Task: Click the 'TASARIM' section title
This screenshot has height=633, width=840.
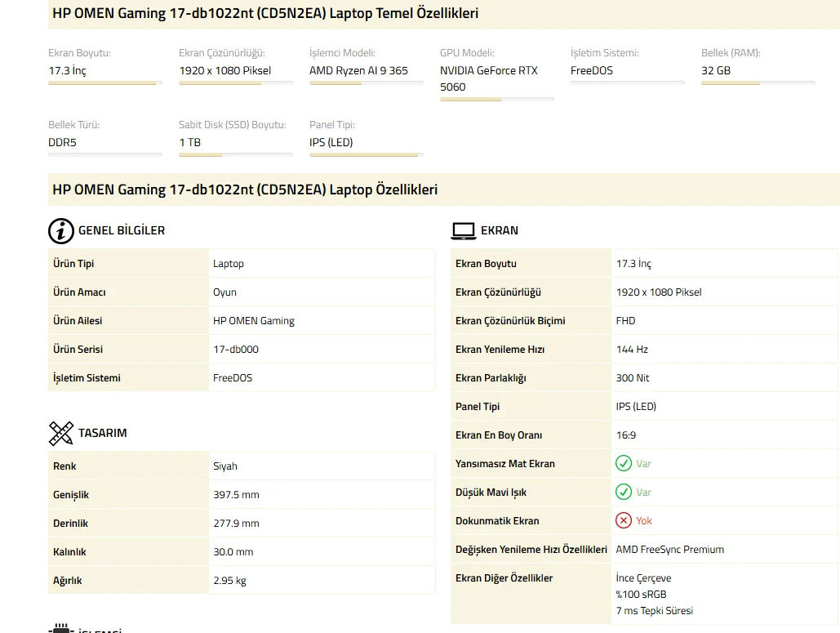Action: [x=102, y=434]
